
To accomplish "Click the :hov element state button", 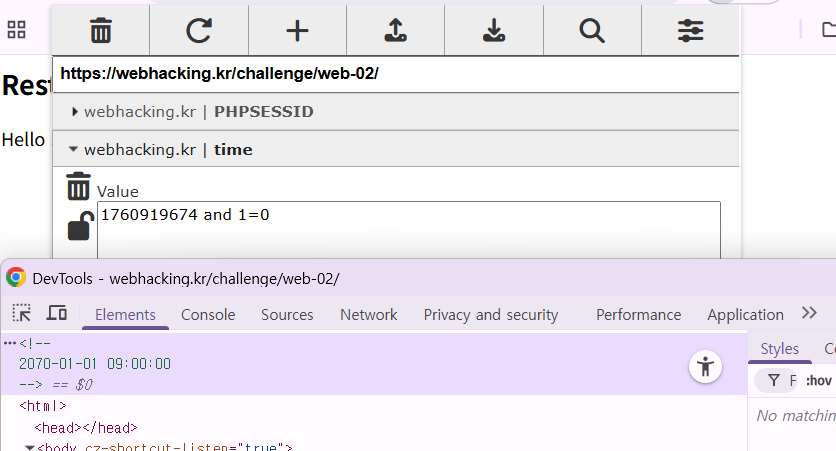I will [x=818, y=380].
